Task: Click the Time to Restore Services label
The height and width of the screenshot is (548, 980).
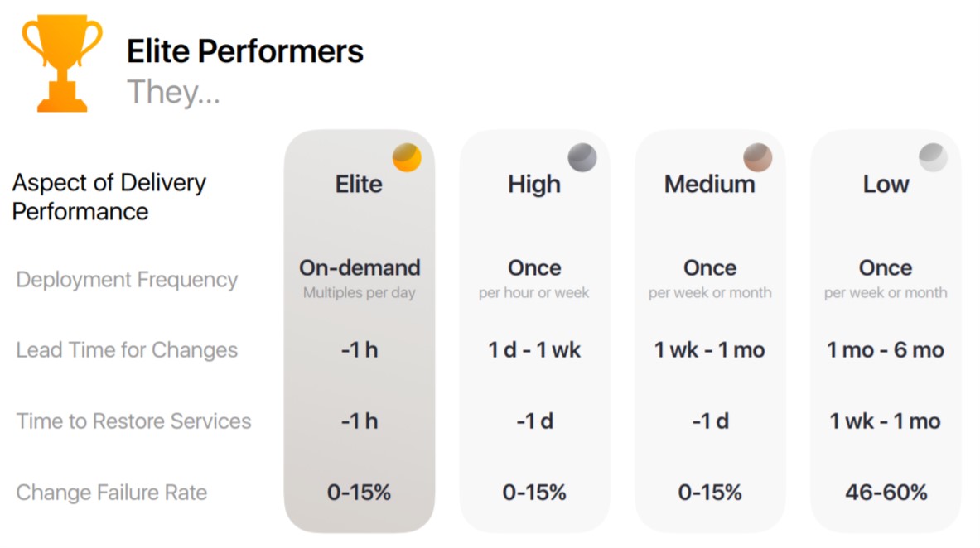Action: [133, 421]
